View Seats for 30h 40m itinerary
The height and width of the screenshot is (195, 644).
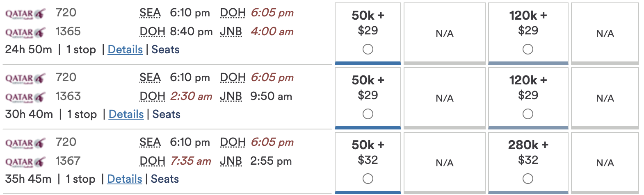tap(166, 114)
